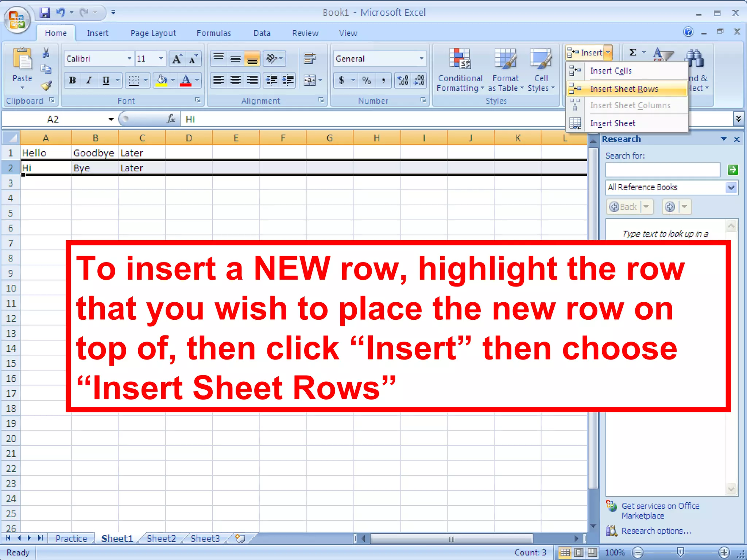Viewport: 747px width, 560px height.
Task: Increase decimal places
Action: click(x=403, y=80)
